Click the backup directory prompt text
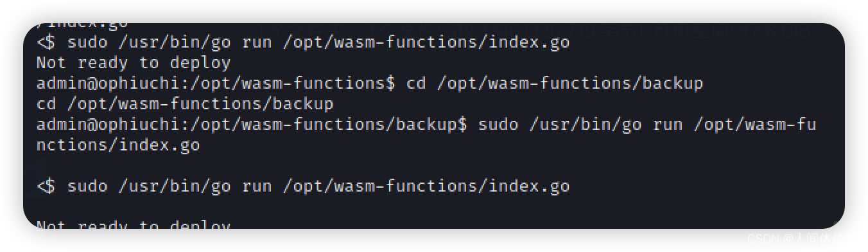 (252, 125)
